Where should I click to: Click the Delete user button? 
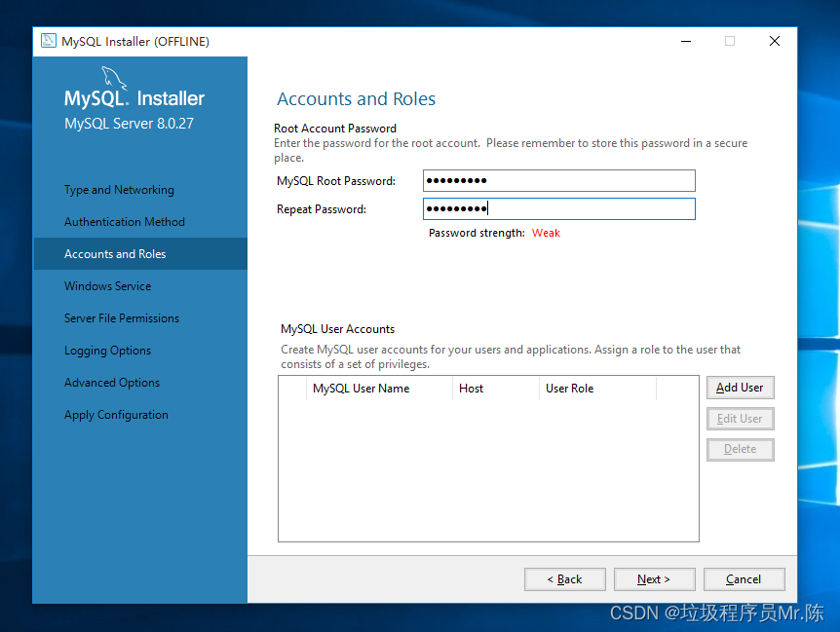[x=740, y=449]
